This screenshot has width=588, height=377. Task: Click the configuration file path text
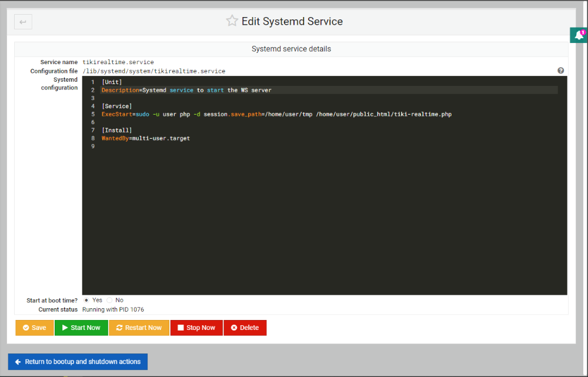pos(153,71)
